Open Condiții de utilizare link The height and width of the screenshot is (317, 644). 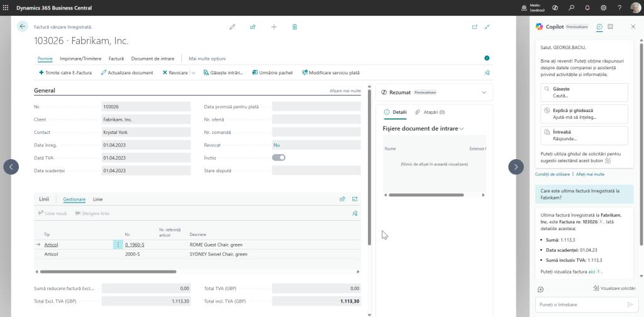click(552, 174)
